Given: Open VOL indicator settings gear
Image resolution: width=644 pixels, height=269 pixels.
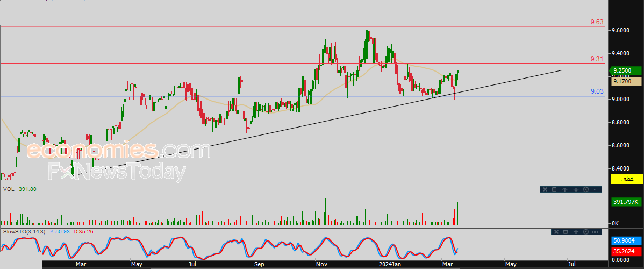Looking at the screenshot, I should coord(586,189).
